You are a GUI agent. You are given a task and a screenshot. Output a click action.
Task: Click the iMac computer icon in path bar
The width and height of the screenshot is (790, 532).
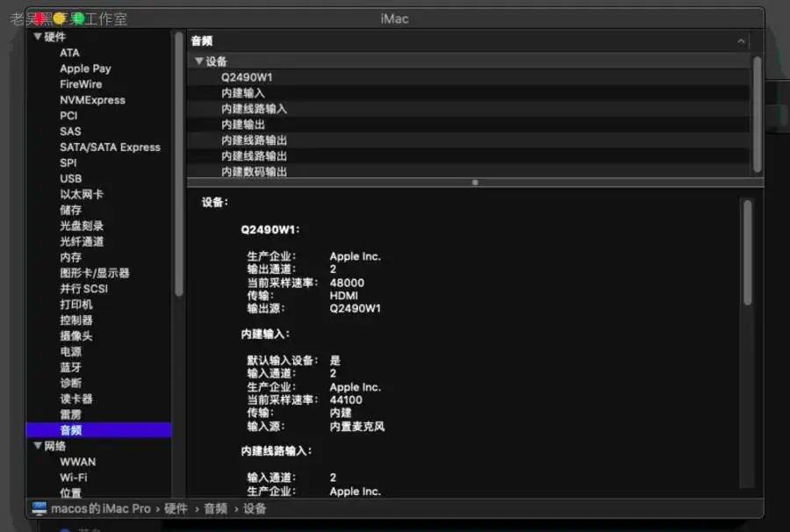point(39,508)
